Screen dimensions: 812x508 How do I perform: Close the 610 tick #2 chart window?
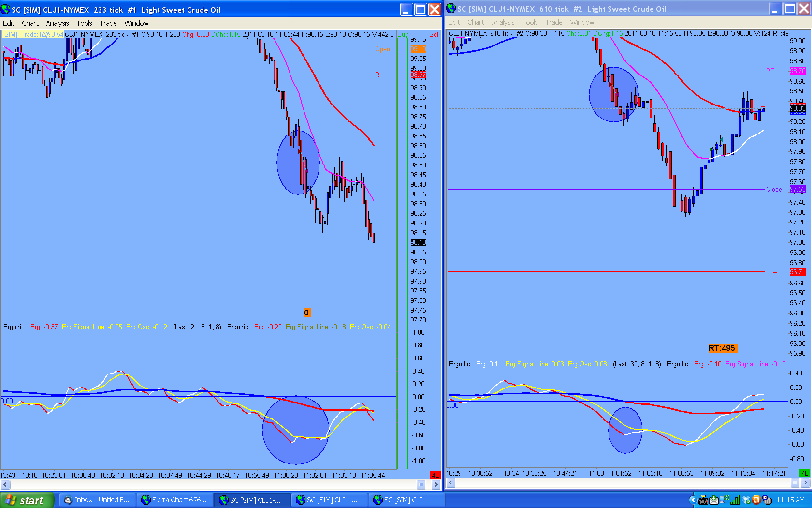point(804,9)
